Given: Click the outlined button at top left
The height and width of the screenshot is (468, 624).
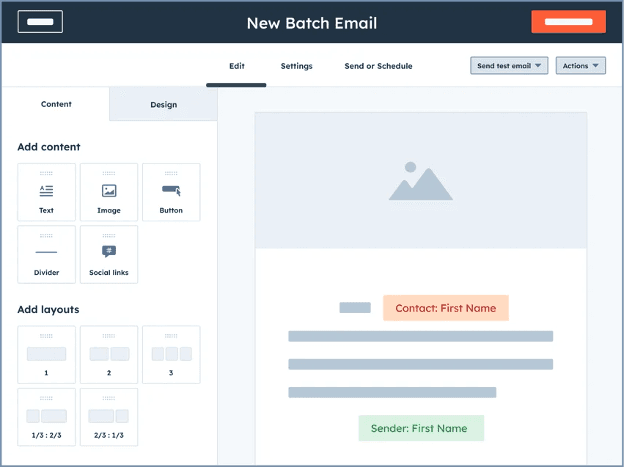Looking at the screenshot, I should point(40,22).
